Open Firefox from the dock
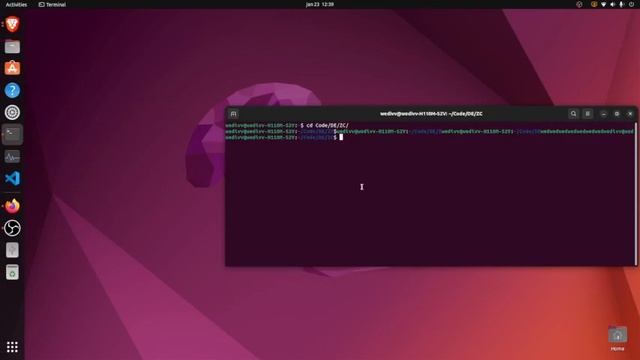 [12, 206]
